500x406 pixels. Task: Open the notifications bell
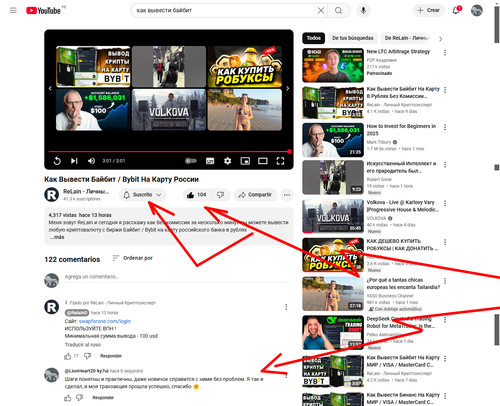point(456,10)
